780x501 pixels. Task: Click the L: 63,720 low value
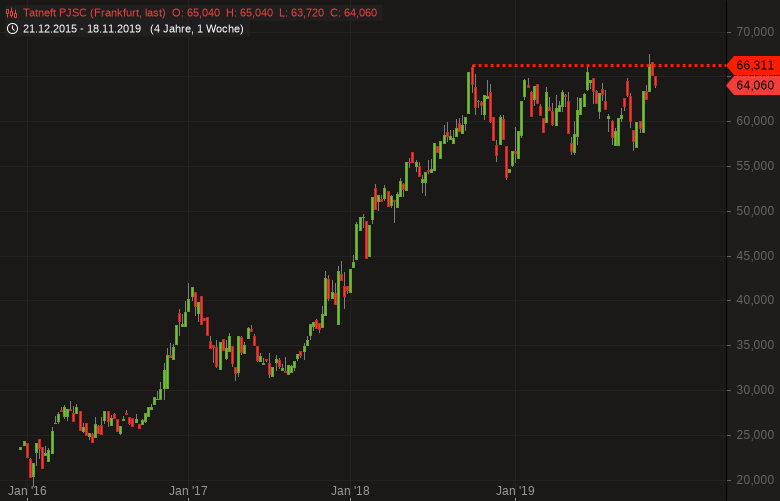[x=301, y=13]
